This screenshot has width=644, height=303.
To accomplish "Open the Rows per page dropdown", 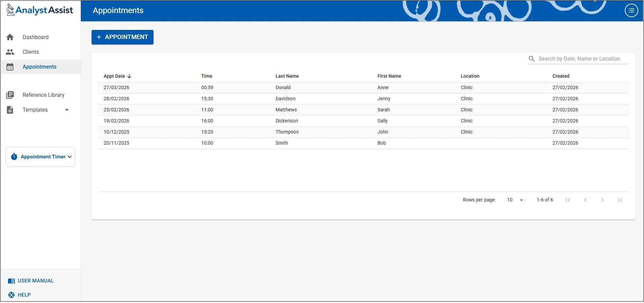I will [514, 200].
